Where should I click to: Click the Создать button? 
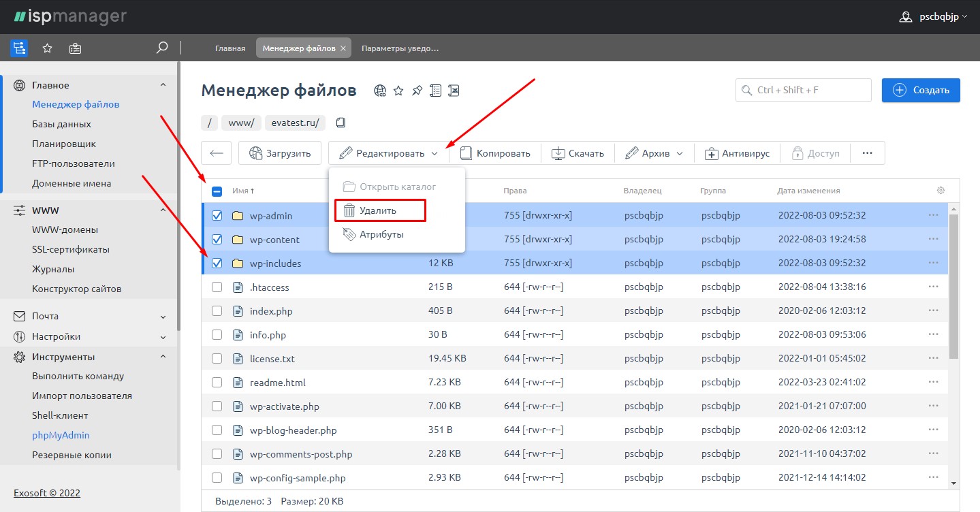pos(921,90)
